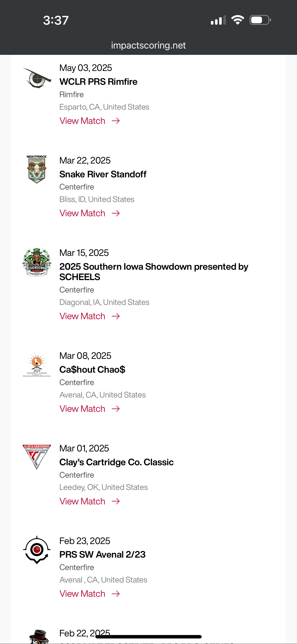Tap the Clay's Cartridge Company triangle logo
Screen dimensions: 297x644
click(x=37, y=457)
